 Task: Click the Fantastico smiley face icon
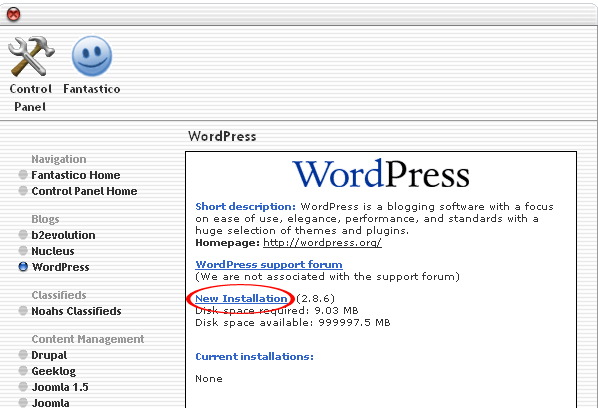(x=92, y=56)
